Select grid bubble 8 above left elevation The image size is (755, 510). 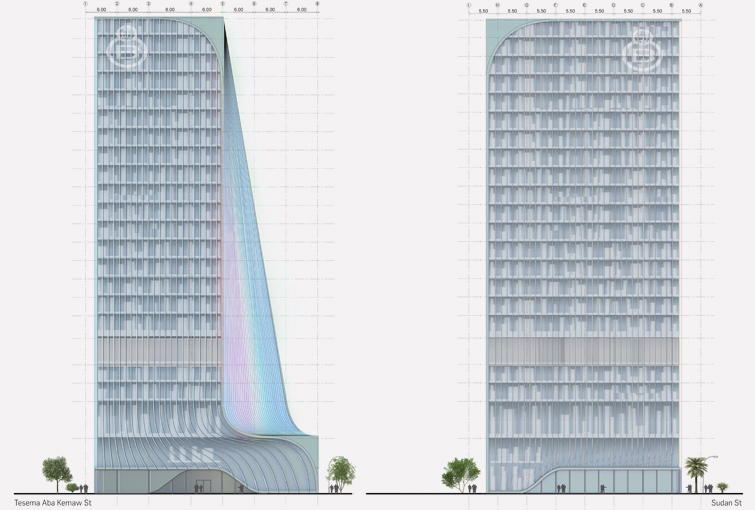[317, 4]
